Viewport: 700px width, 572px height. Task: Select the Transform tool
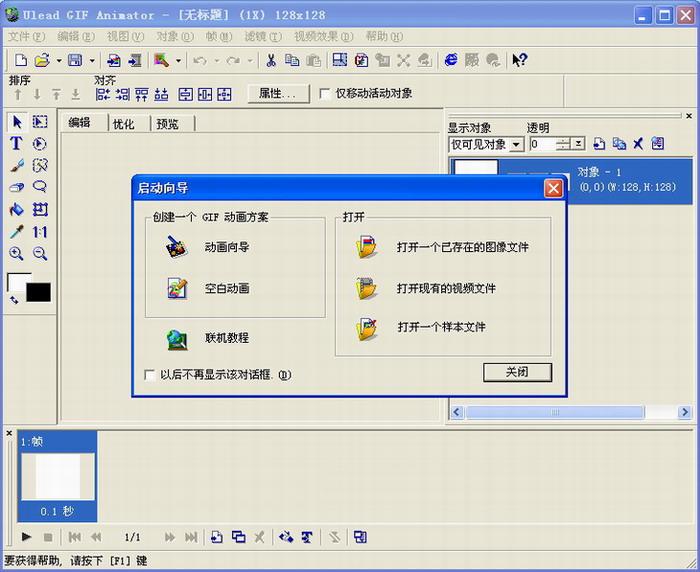tap(40, 209)
